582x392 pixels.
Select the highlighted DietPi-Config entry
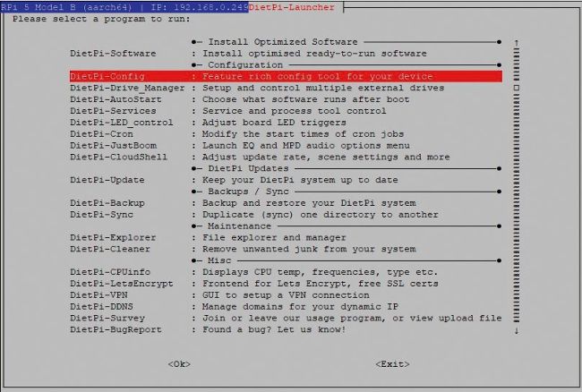click(286, 76)
